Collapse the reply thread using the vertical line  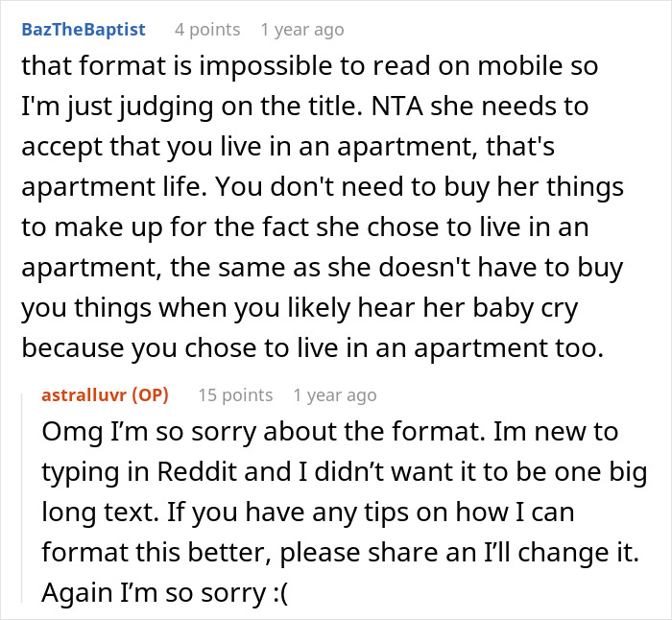click(x=22, y=498)
